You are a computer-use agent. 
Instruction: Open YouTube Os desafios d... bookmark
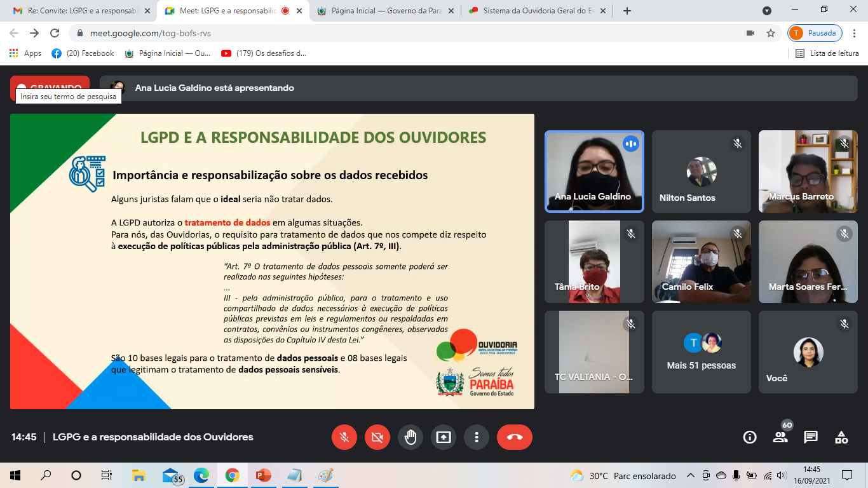pos(264,53)
